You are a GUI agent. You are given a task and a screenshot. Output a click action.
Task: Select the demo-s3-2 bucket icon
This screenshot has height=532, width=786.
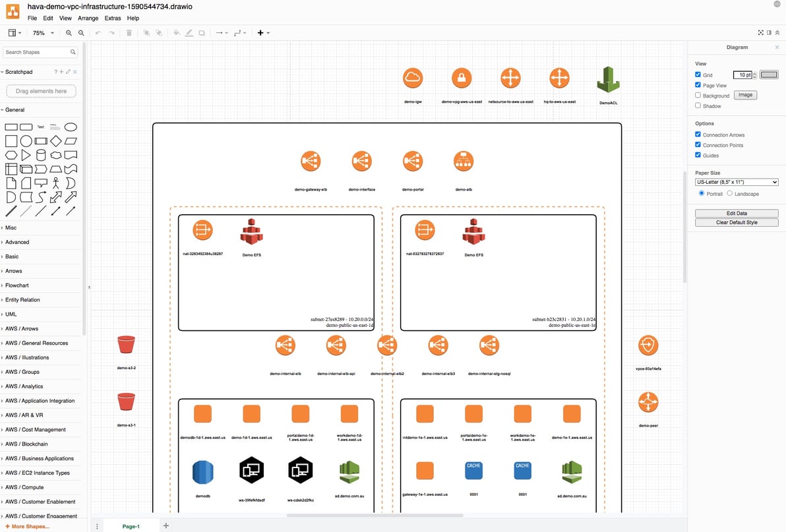tap(126, 343)
